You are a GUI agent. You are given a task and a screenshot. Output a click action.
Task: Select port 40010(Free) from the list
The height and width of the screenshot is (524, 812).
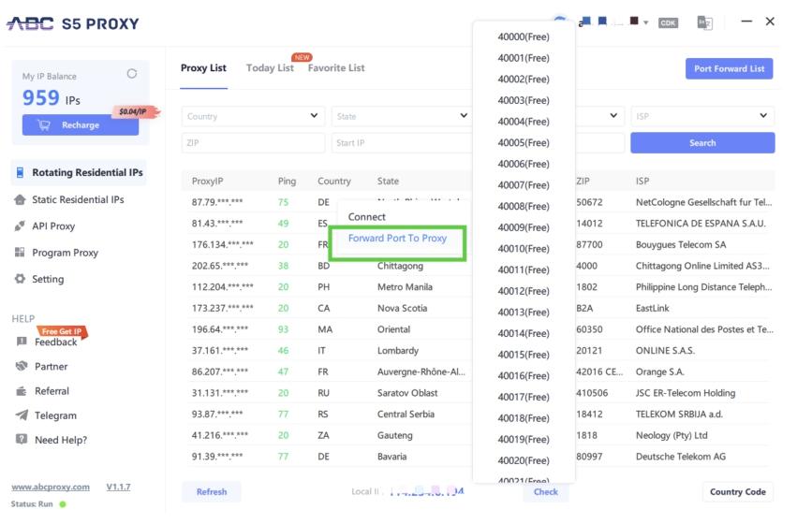[x=524, y=249]
